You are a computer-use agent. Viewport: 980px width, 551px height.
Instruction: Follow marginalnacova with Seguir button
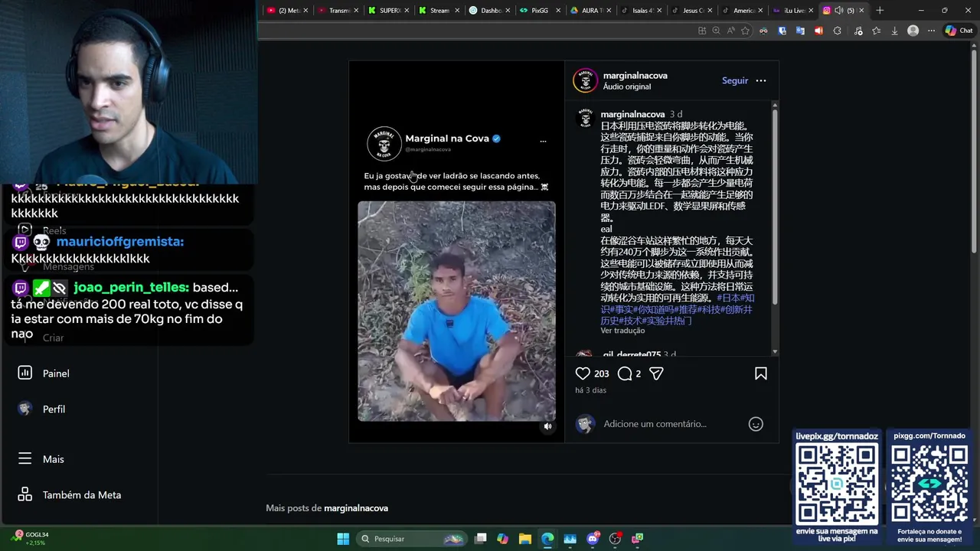click(x=735, y=80)
